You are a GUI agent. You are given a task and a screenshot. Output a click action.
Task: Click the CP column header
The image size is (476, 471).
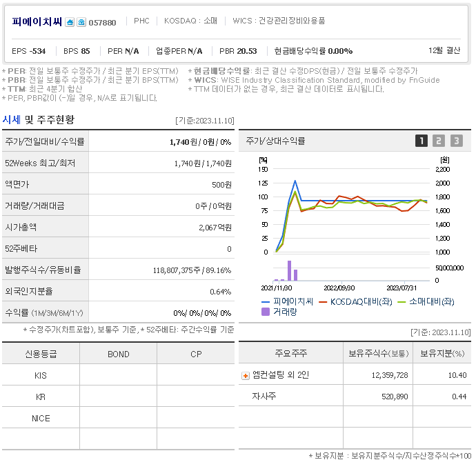pyautogui.click(x=196, y=354)
